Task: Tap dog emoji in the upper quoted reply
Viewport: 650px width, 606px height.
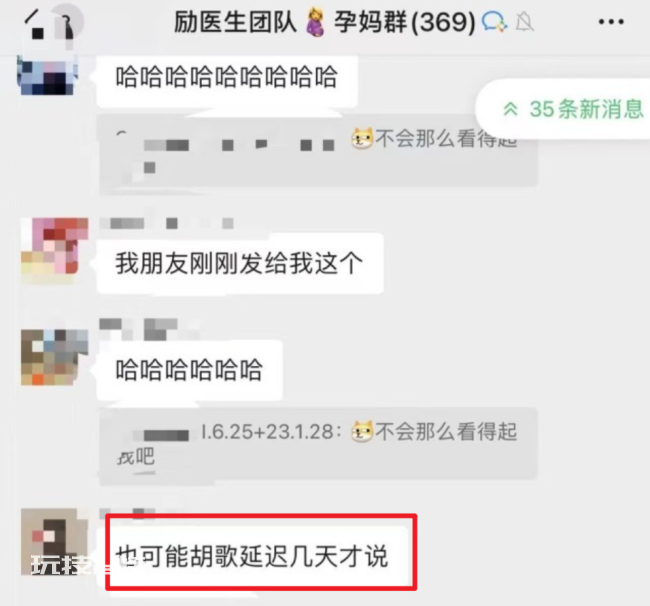Action: point(362,138)
